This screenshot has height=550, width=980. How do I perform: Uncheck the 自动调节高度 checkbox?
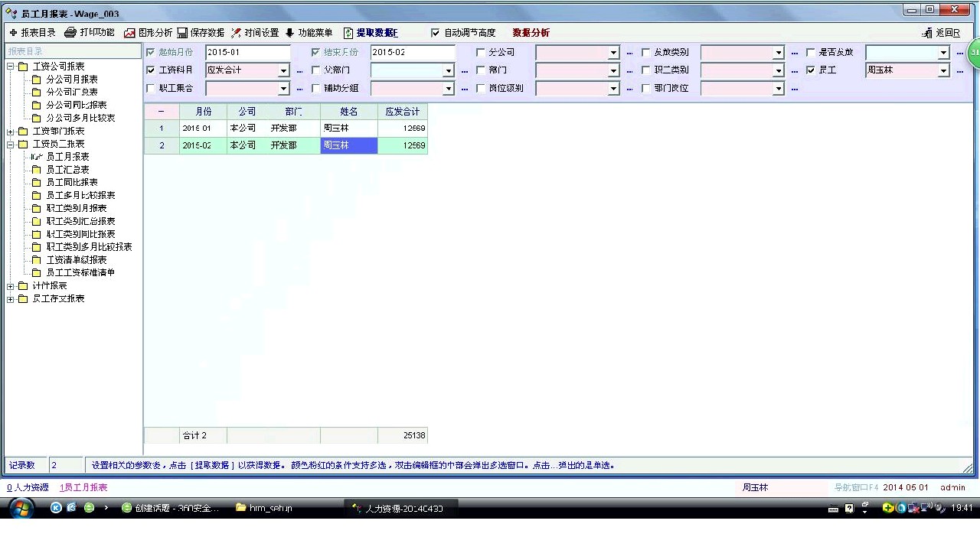pos(436,33)
